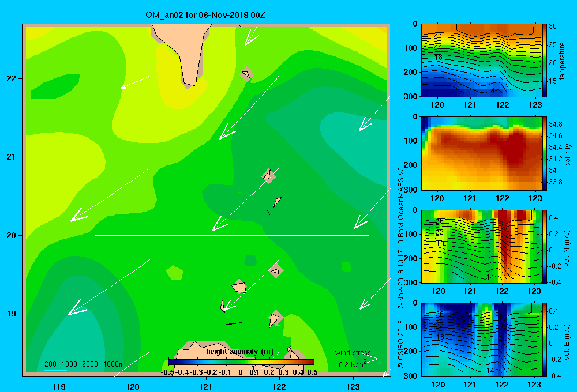577x392 pixels.
Task: Click the '0.5' tick on height anomaly bar
Action: [x=312, y=372]
